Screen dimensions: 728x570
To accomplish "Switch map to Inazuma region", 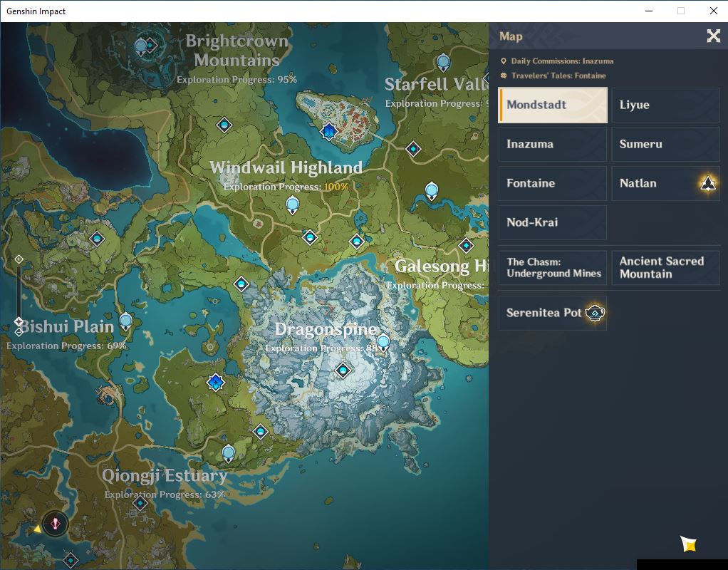I will [x=553, y=144].
